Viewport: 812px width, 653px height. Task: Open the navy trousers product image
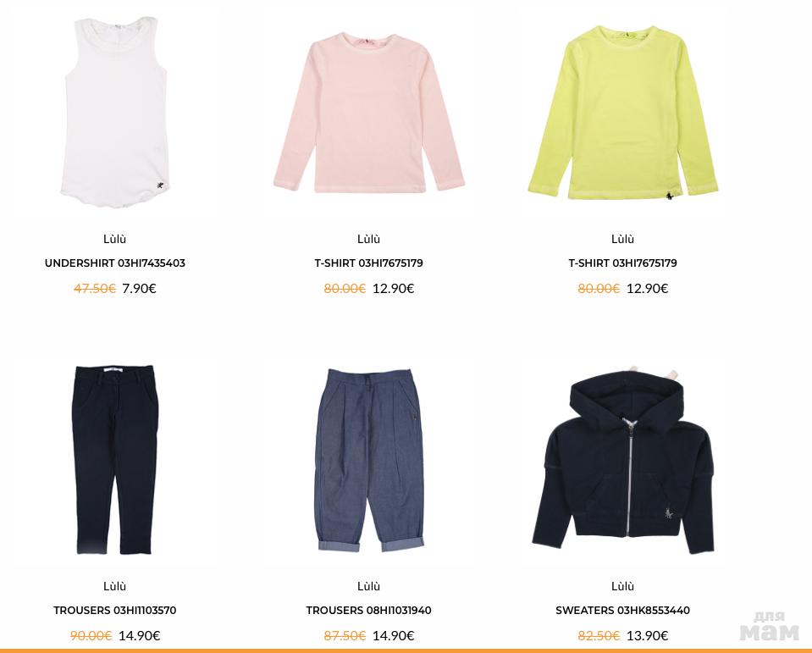[115, 460]
